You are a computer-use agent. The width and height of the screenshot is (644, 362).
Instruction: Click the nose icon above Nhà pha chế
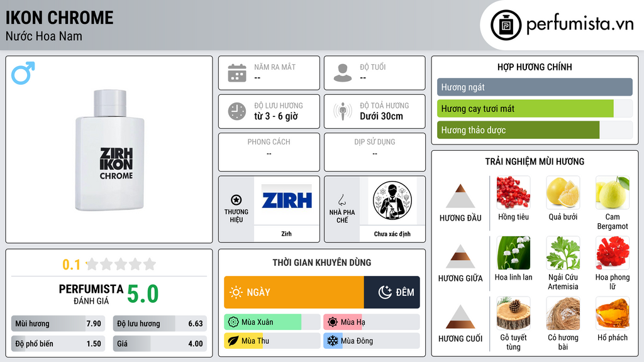(x=341, y=200)
